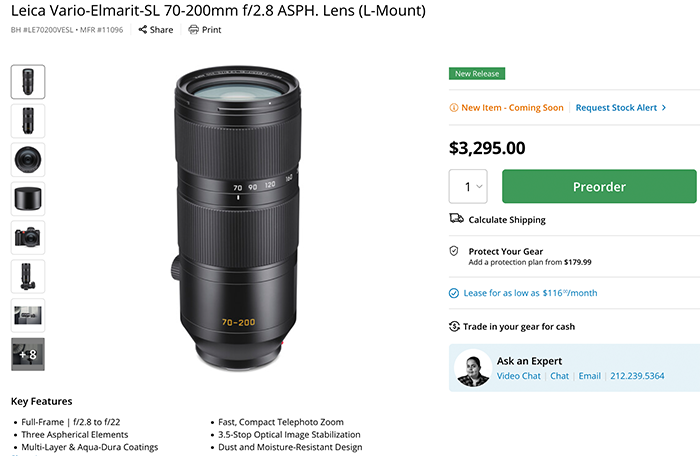Click the Ask an Expert avatar
This screenshot has height=456, width=700.
pos(471,367)
